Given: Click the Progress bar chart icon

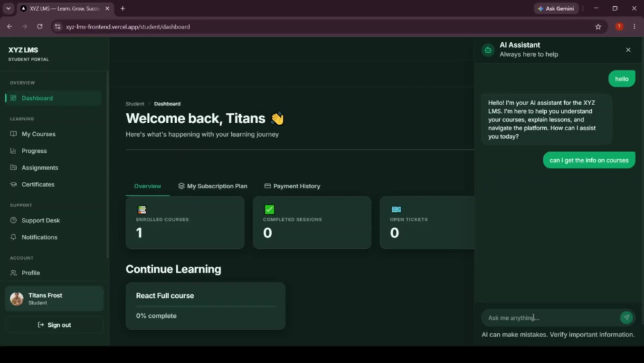Looking at the screenshot, I should click(x=14, y=151).
